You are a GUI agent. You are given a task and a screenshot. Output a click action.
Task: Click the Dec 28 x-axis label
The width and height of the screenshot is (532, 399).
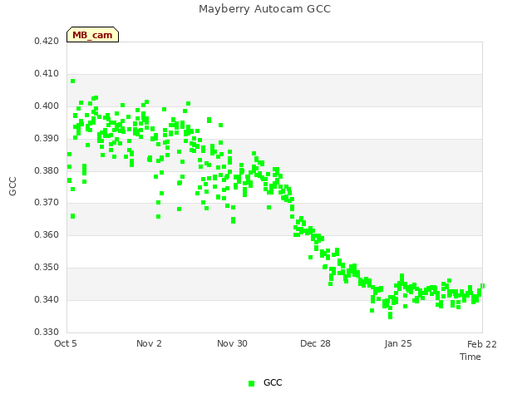(315, 343)
